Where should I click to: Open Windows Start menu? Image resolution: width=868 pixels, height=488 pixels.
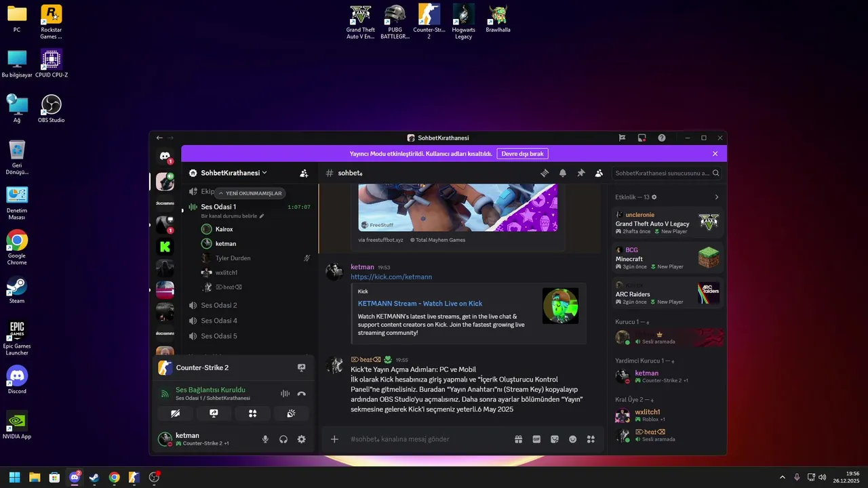tap(14, 477)
